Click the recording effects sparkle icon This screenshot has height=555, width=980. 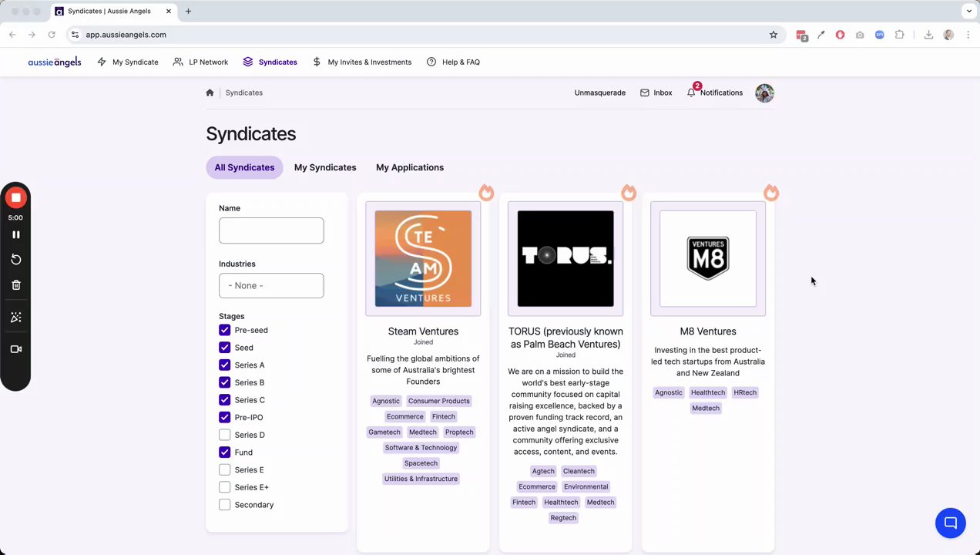point(15,318)
